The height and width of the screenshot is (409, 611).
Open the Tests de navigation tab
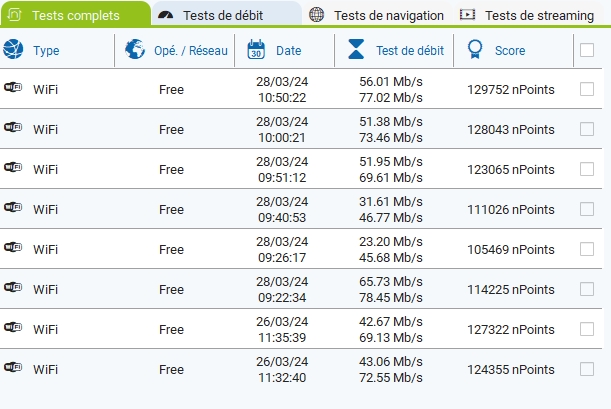tap(377, 15)
